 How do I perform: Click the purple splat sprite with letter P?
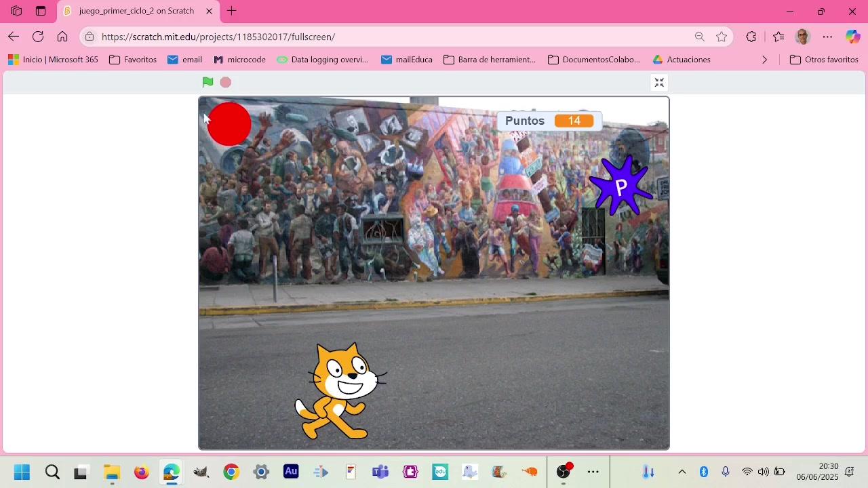620,186
